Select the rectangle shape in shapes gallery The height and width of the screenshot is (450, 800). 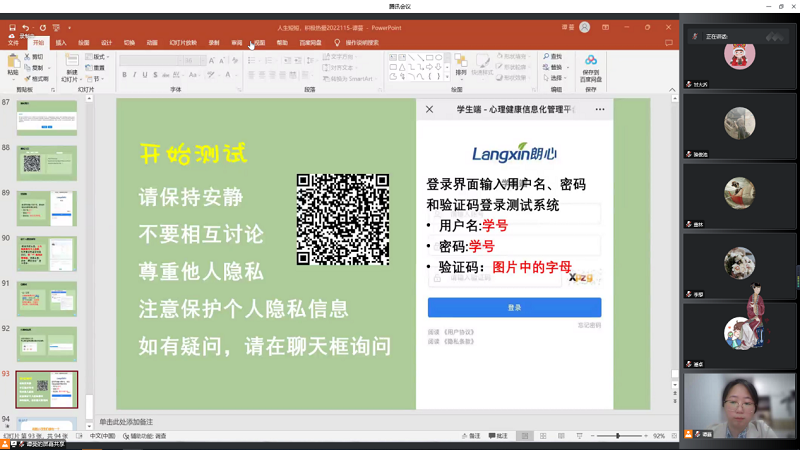[430, 58]
